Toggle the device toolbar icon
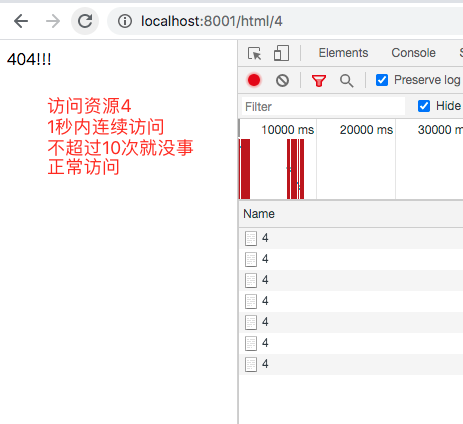This screenshot has width=463, height=424. [x=281, y=53]
